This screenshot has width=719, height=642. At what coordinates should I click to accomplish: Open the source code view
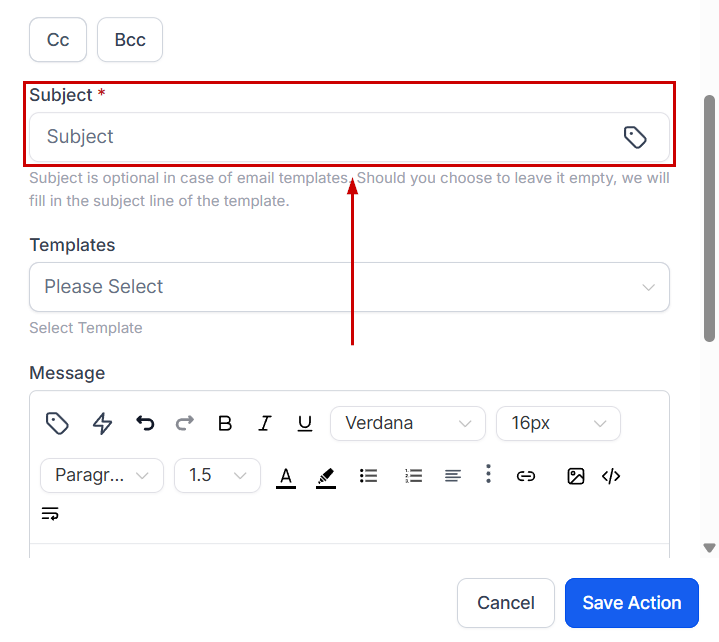611,476
